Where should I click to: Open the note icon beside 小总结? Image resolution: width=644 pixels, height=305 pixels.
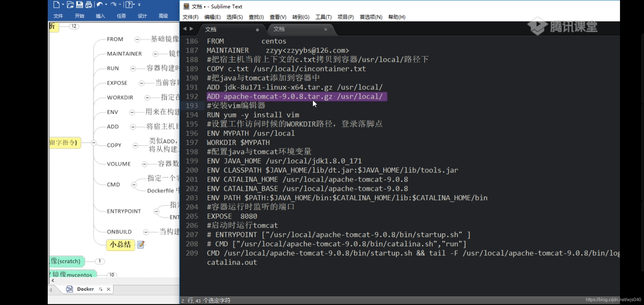pyautogui.click(x=141, y=244)
